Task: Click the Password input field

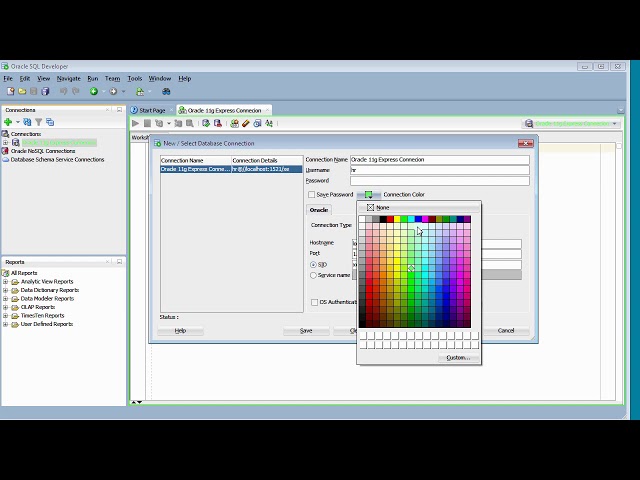Action: coord(440,181)
